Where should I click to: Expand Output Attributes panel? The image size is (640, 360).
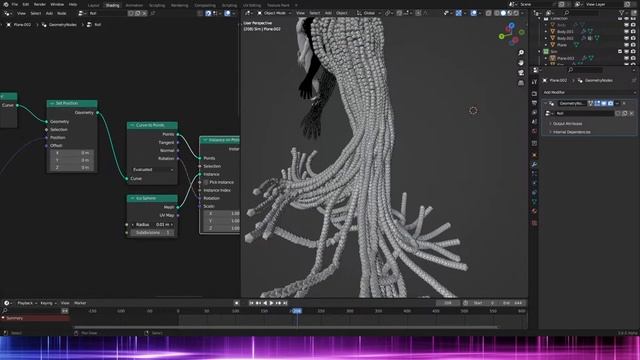pyautogui.click(x=567, y=123)
